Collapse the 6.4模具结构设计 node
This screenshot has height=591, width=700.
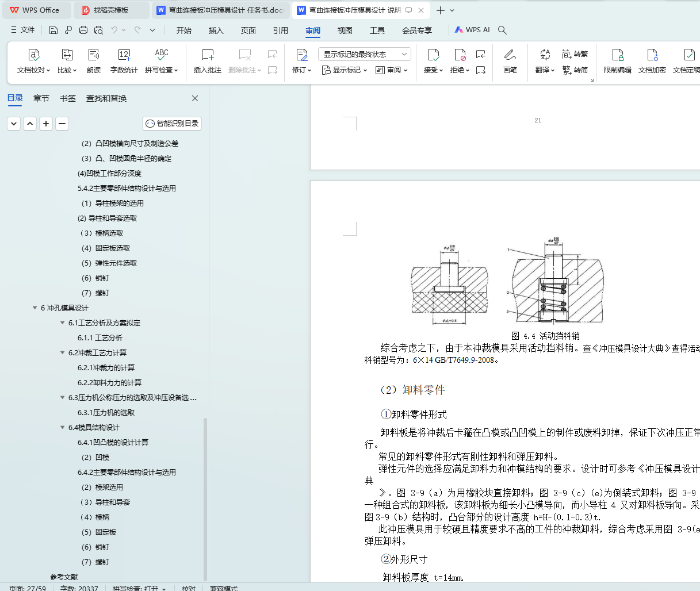63,427
